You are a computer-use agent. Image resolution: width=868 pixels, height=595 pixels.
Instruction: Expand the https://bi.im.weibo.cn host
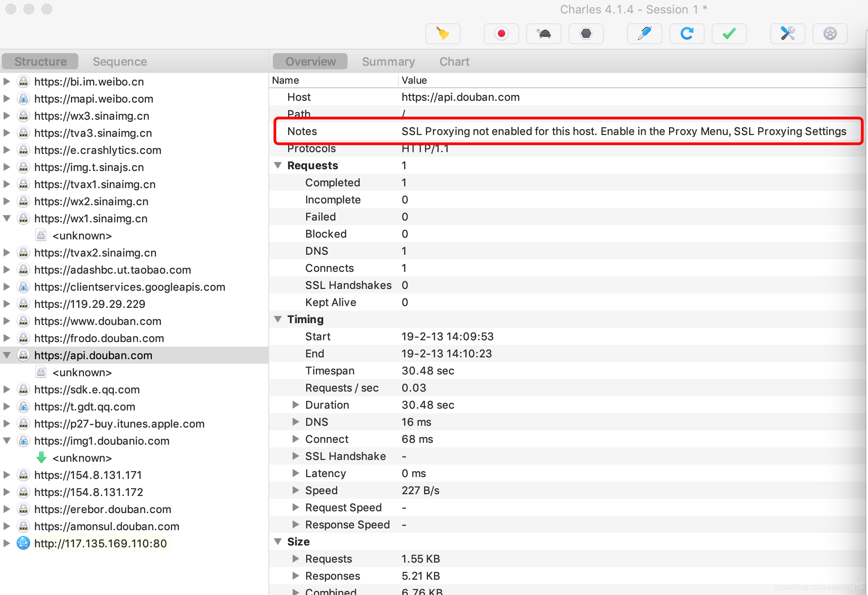coord(7,81)
